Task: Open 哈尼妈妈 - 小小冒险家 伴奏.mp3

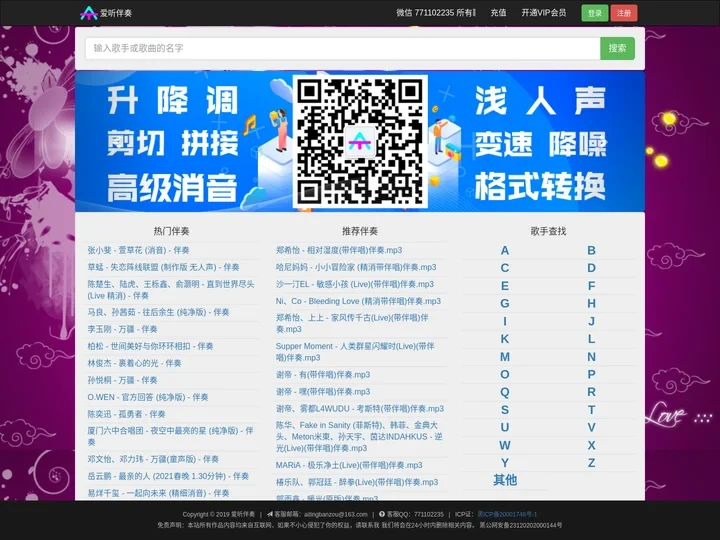Action: 356,267
